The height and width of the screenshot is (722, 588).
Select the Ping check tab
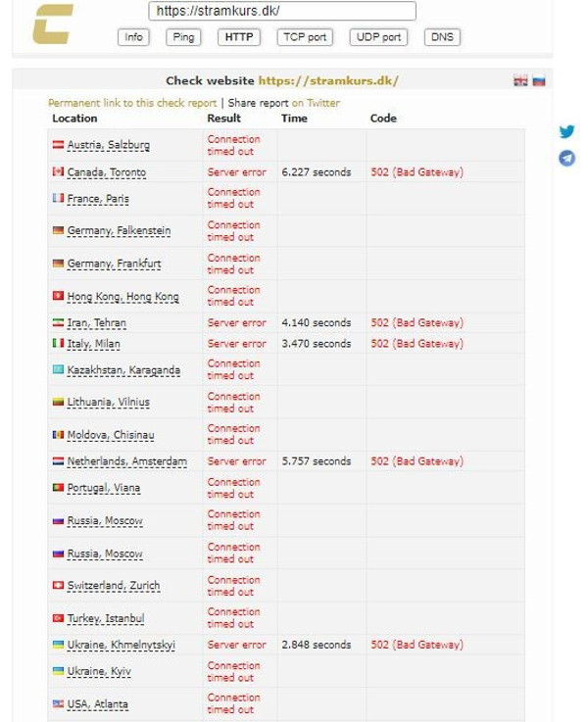point(182,37)
